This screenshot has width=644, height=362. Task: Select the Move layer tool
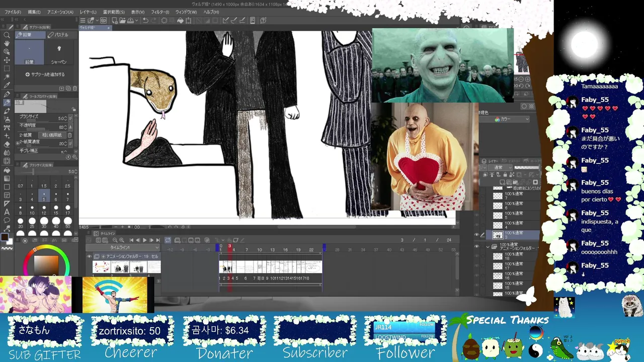pyautogui.click(x=7, y=60)
